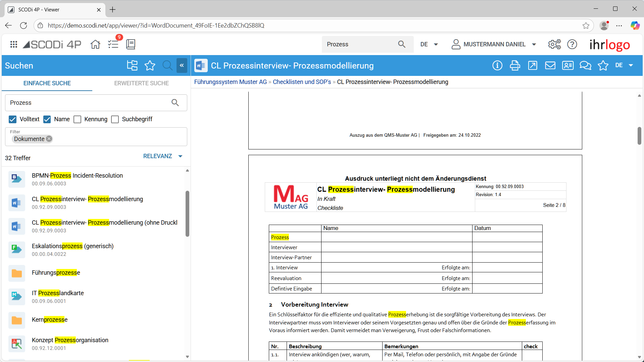Enable the Suchbegriff checkbox
The image size is (644, 362).
(115, 119)
